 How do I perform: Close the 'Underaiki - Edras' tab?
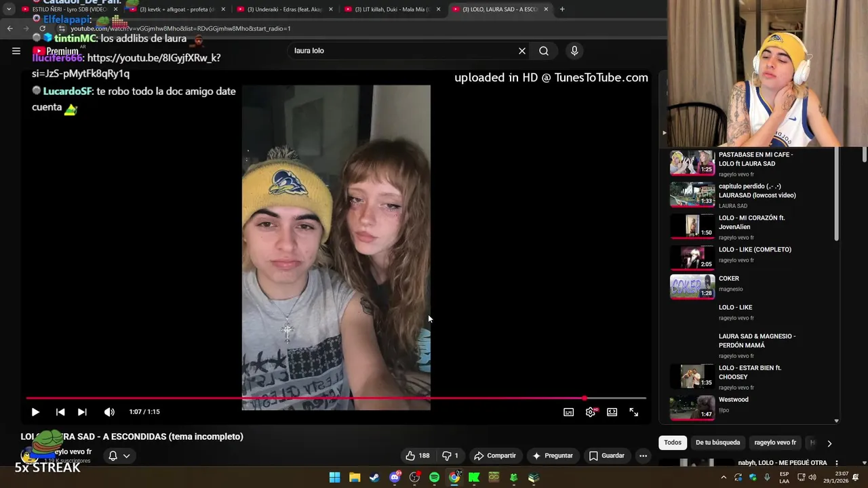(x=331, y=9)
